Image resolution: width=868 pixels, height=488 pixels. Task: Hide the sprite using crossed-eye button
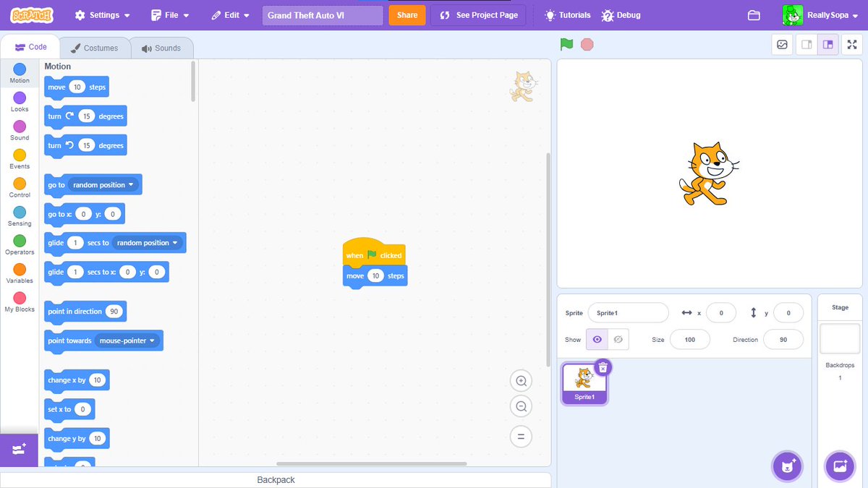coord(618,339)
